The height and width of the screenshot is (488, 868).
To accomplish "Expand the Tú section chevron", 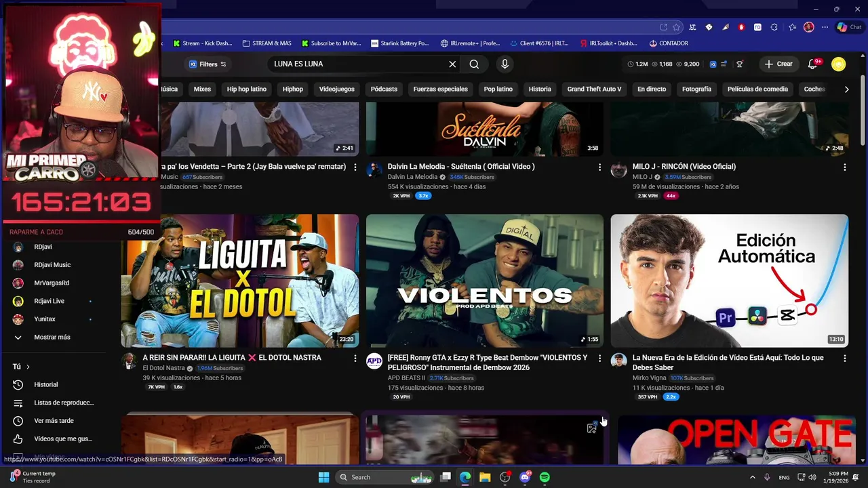I will coord(28,367).
